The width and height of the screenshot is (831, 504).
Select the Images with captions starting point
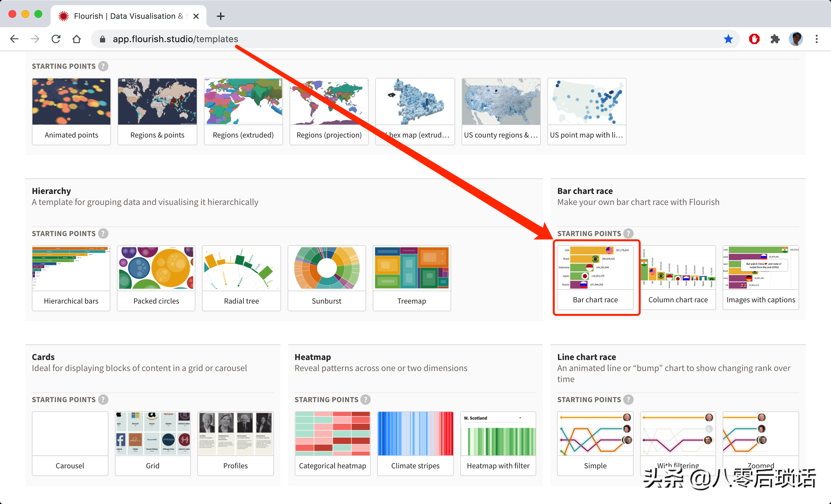tap(761, 277)
